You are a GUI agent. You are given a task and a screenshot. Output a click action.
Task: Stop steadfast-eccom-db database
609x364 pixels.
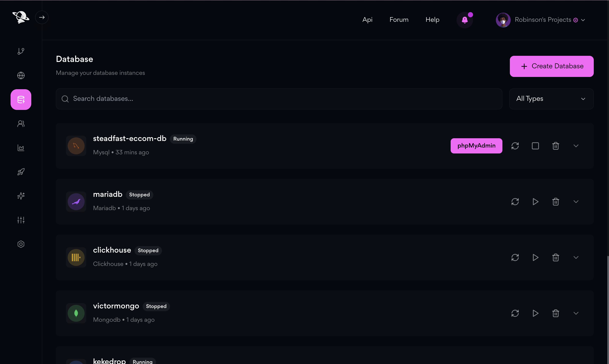(x=535, y=146)
